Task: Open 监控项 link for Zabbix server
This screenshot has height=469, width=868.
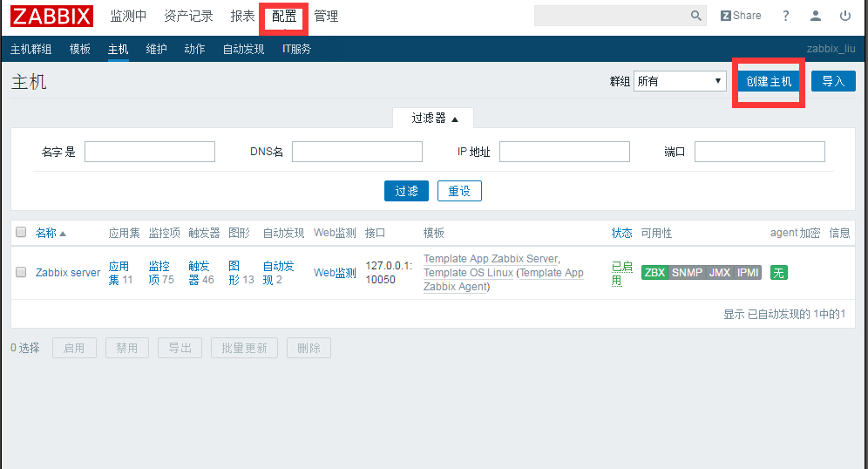Action: click(x=159, y=273)
